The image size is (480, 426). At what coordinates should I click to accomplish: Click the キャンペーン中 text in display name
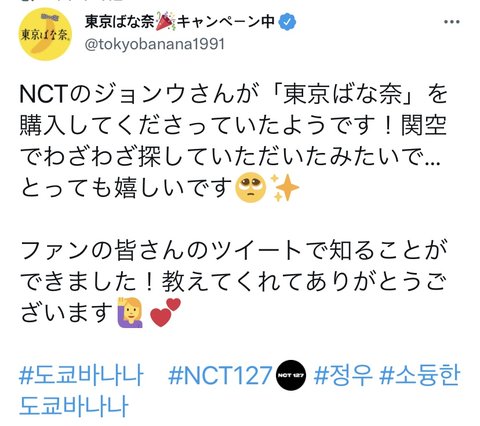tap(226, 22)
